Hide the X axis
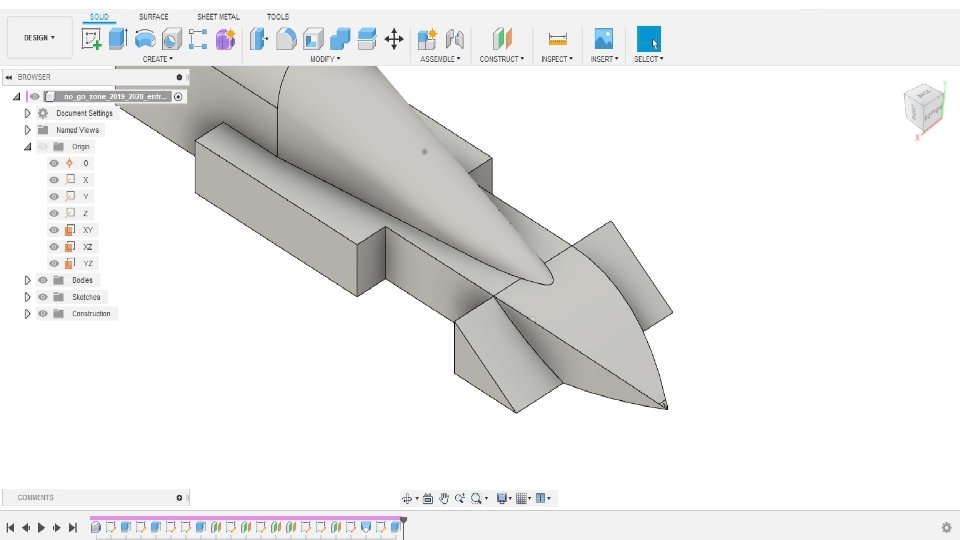Screen dimensions: 960x540 (x=54, y=180)
